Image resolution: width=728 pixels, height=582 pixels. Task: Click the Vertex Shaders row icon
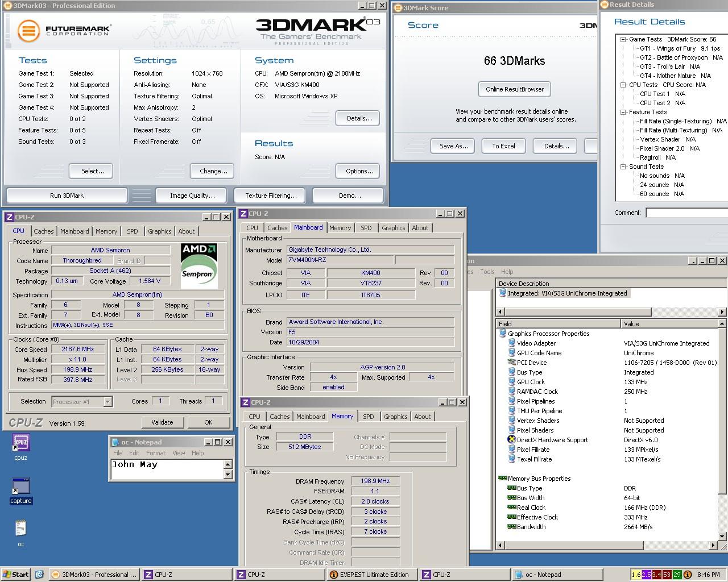[x=511, y=421]
